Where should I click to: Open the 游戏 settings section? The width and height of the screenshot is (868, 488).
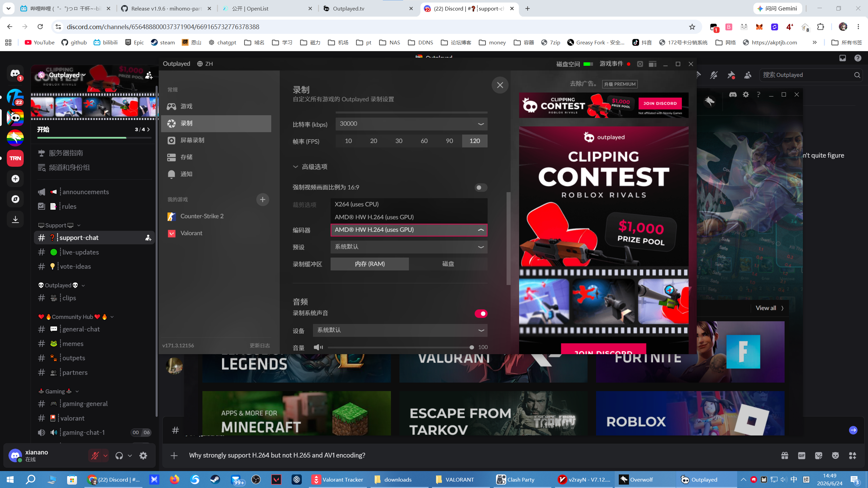(x=216, y=106)
